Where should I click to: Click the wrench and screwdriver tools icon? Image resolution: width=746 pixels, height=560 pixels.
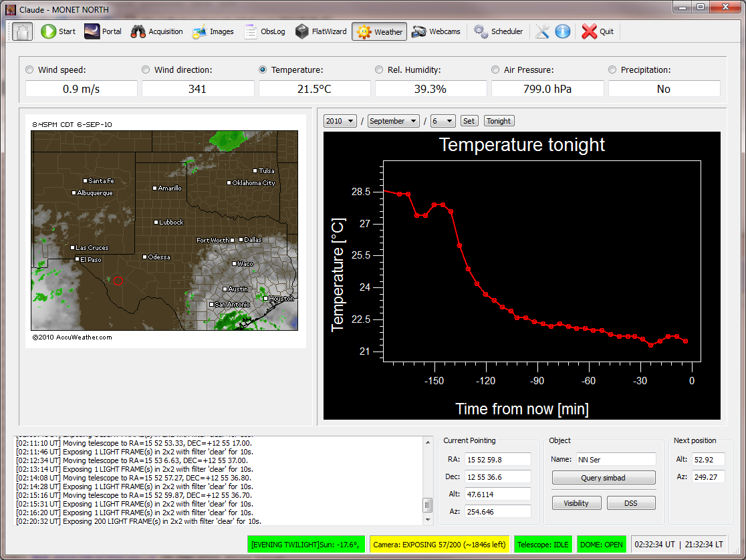coord(541,31)
